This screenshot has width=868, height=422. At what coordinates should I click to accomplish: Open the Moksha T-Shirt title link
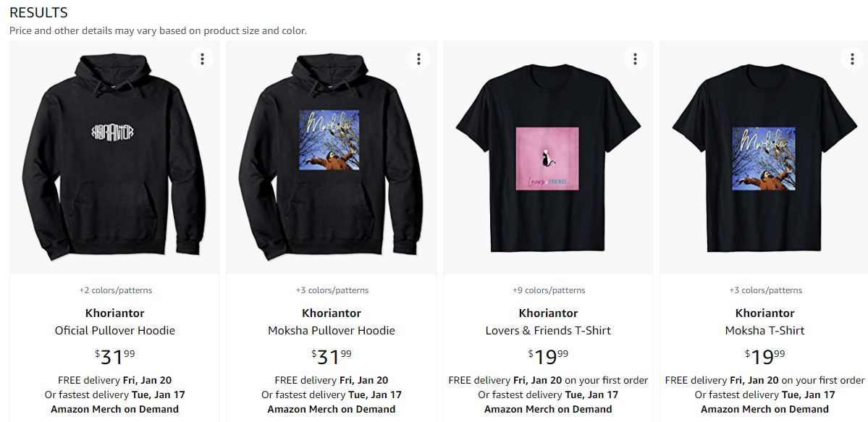(x=764, y=331)
